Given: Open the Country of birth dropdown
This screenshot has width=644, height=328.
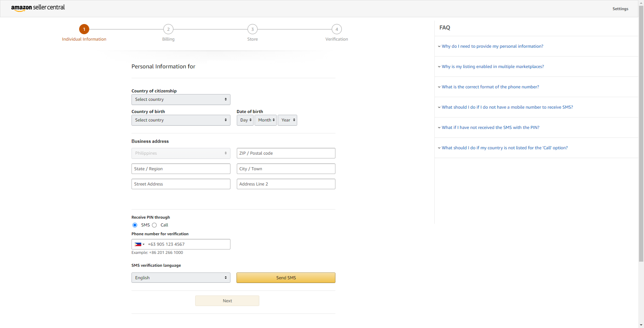Looking at the screenshot, I should point(181,120).
